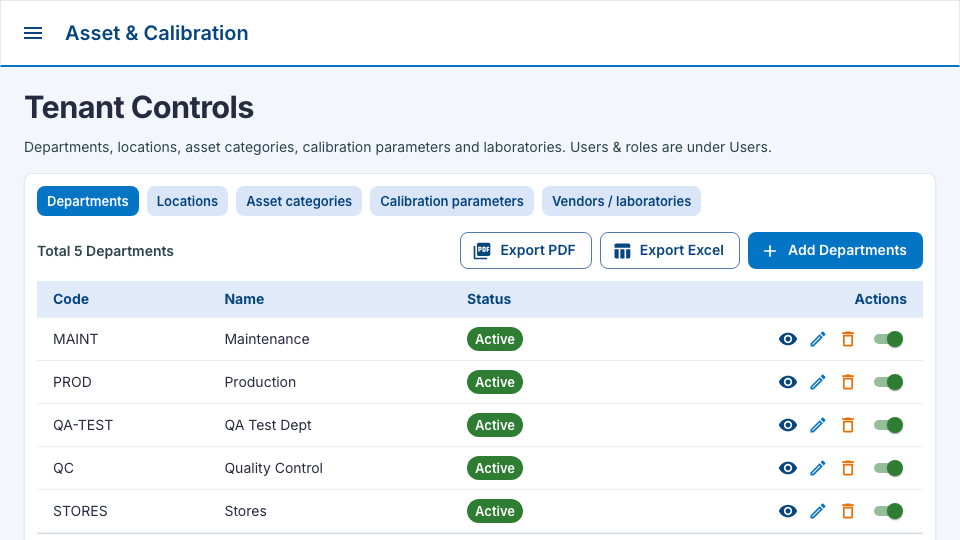This screenshot has height=540, width=960.
Task: Click the Asset & Calibration title
Action: coord(157,33)
